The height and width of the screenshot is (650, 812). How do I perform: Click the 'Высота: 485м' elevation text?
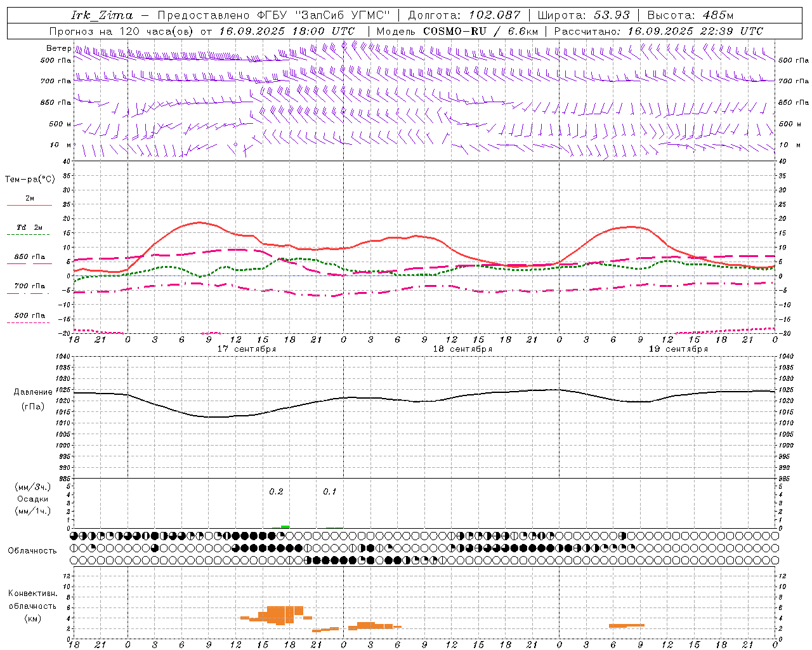pos(691,15)
